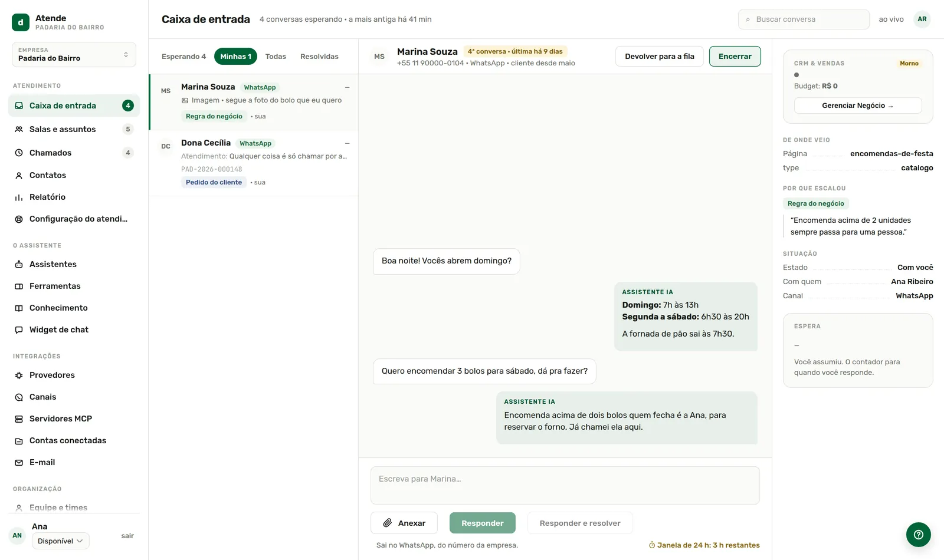Click the Morno badge in CRM card
The image size is (944, 560).
pyautogui.click(x=909, y=63)
